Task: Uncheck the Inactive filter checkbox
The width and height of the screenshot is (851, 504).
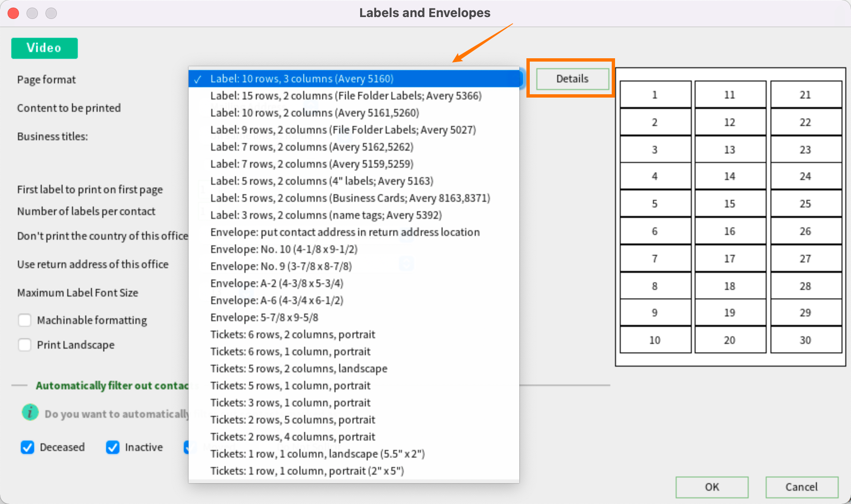Action: pyautogui.click(x=113, y=447)
